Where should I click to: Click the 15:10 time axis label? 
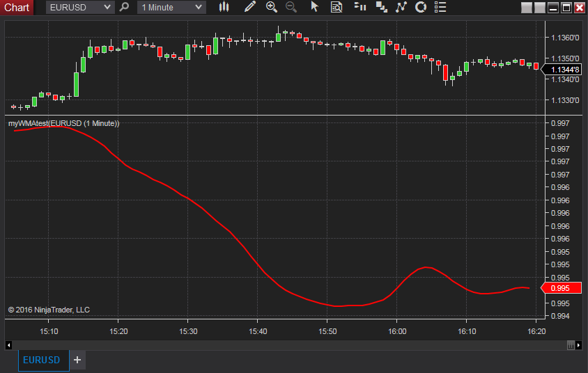[x=49, y=331]
